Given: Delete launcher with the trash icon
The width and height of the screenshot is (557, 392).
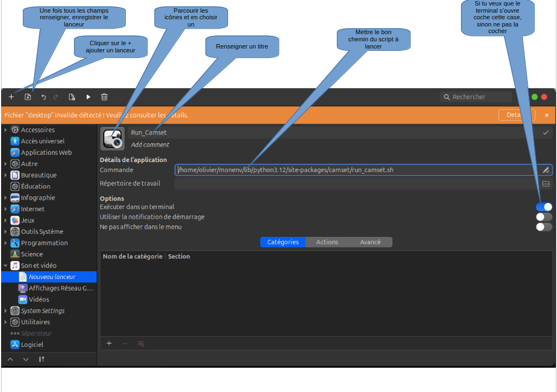Looking at the screenshot, I should (104, 97).
